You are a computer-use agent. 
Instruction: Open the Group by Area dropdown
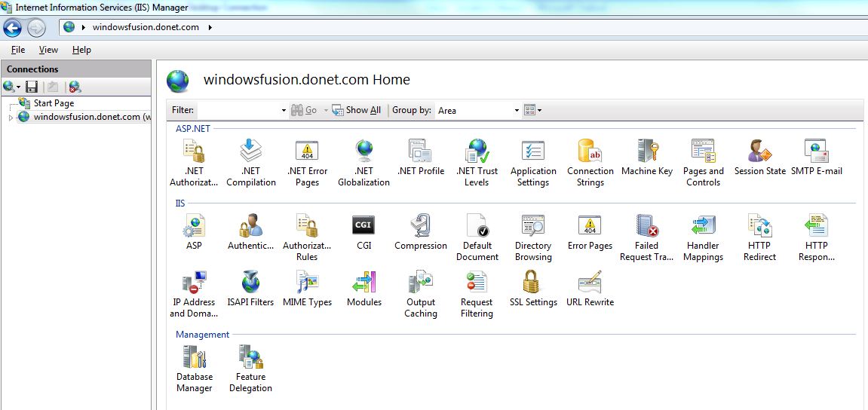[478, 111]
